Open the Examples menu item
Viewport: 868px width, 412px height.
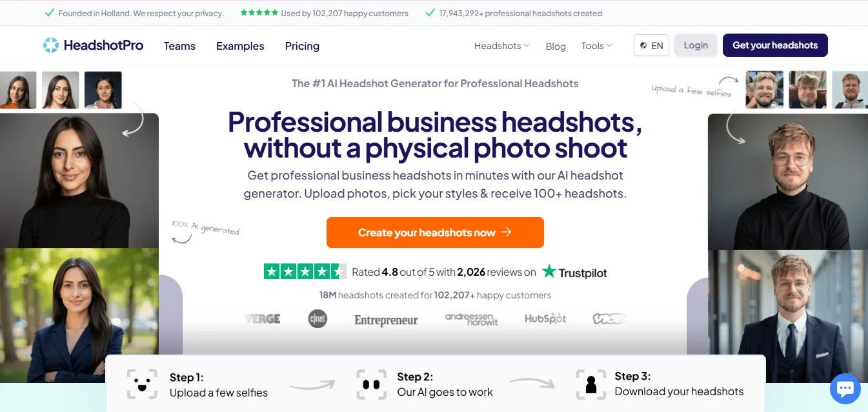pos(240,46)
